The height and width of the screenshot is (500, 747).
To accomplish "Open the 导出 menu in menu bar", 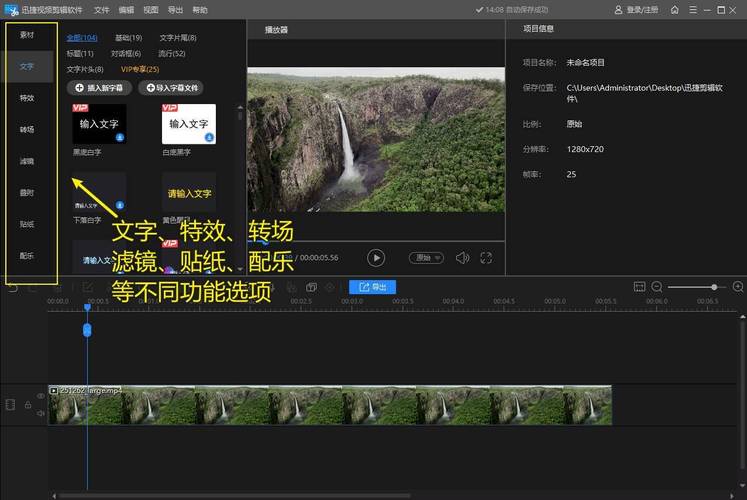I will tap(176, 9).
